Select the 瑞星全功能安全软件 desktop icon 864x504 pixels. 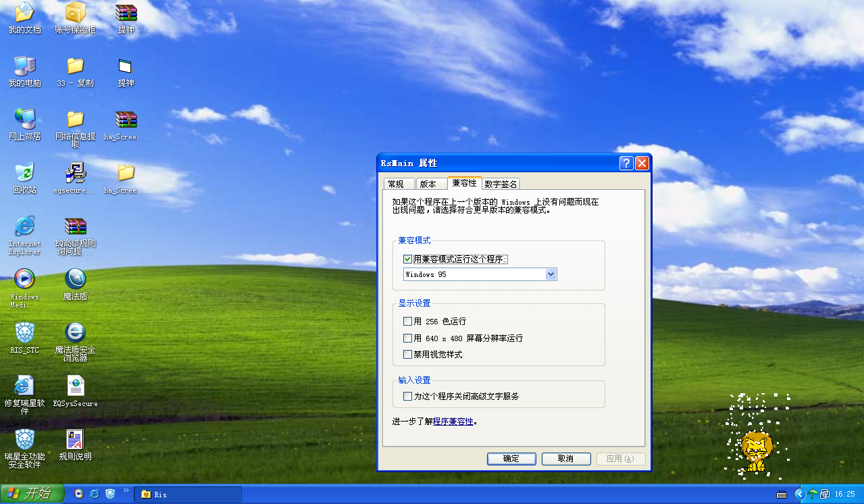tap(24, 449)
